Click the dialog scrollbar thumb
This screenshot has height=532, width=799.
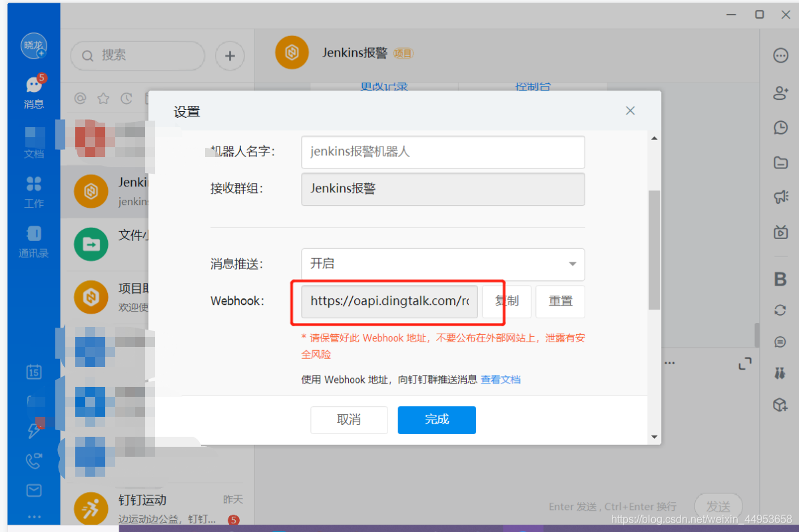coord(654,250)
